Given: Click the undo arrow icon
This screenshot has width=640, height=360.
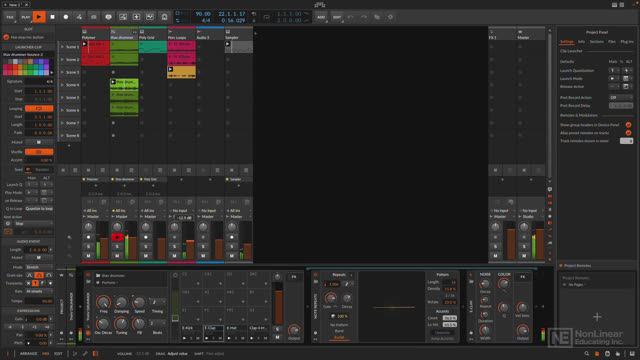Looking at the screenshot, I should pyautogui.click(x=351, y=17).
